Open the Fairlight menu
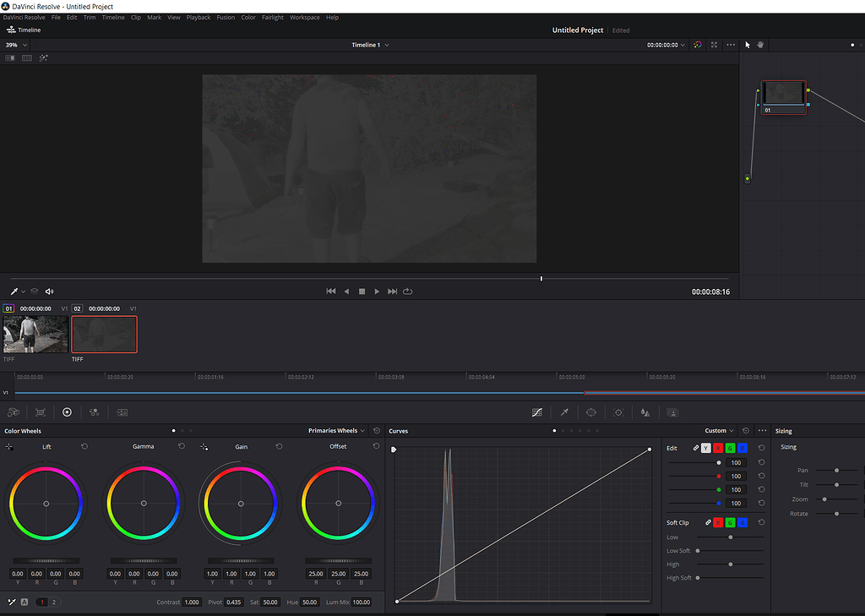 click(x=272, y=17)
